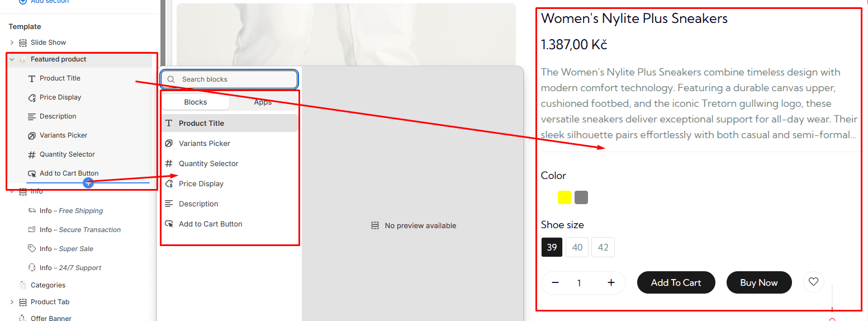Click the blue plus add-block icon
868x321 pixels.
tap(88, 183)
